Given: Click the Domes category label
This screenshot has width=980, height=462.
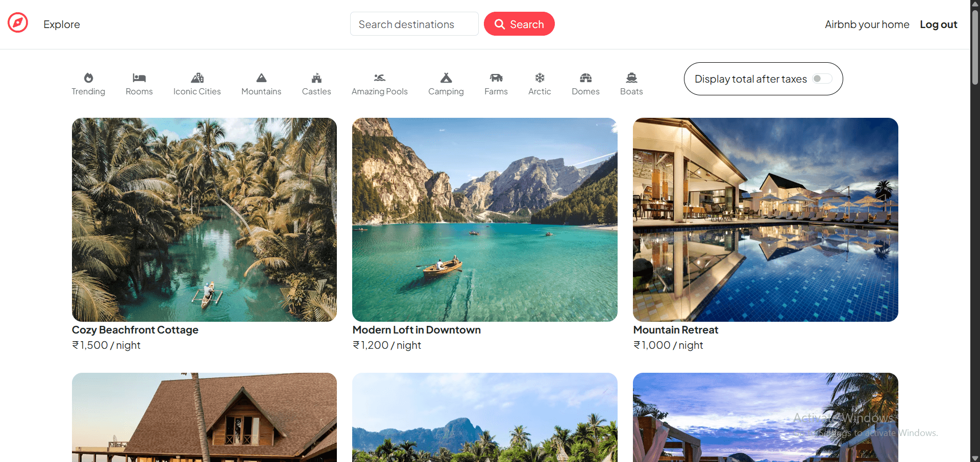Looking at the screenshot, I should 585,91.
